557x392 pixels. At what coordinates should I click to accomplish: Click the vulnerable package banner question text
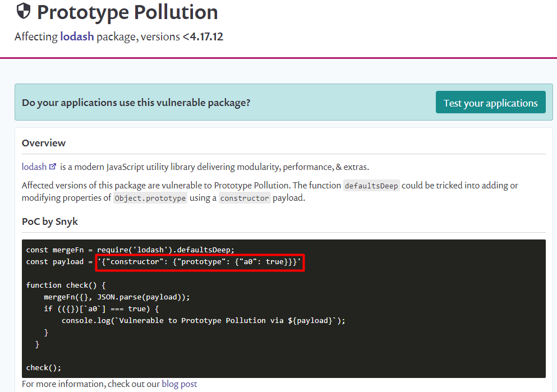[x=136, y=103]
